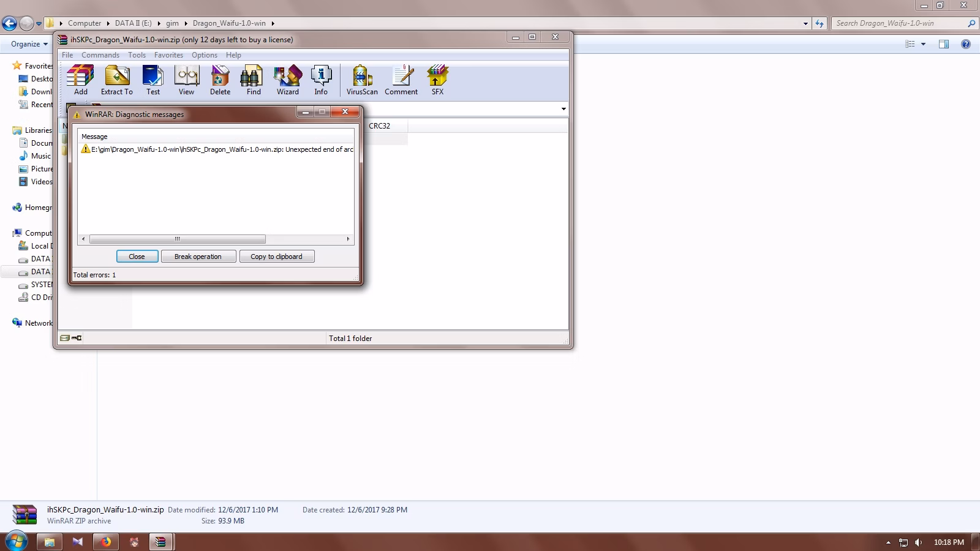Click the Computer breadcrumb segment
The height and width of the screenshot is (551, 980).
pyautogui.click(x=85, y=23)
